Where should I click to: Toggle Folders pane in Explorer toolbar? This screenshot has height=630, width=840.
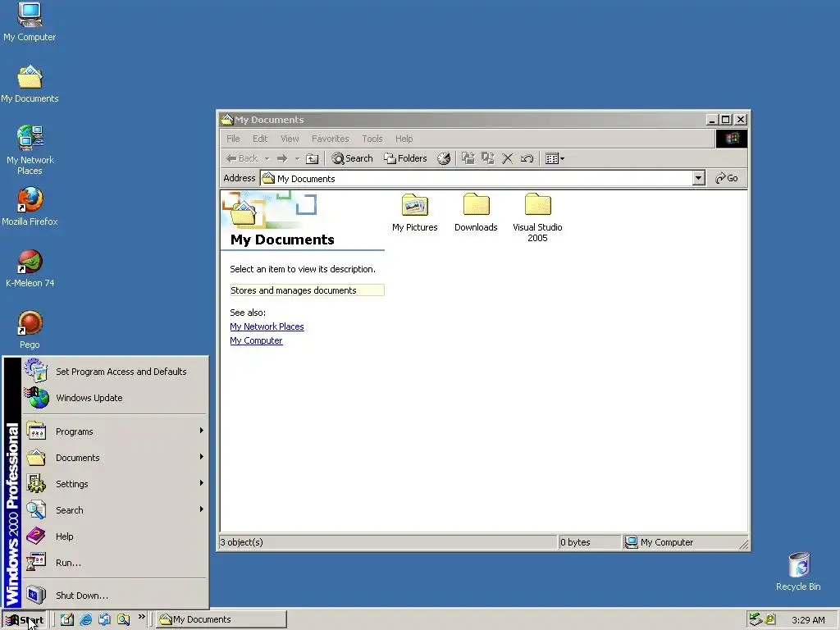pyautogui.click(x=405, y=158)
